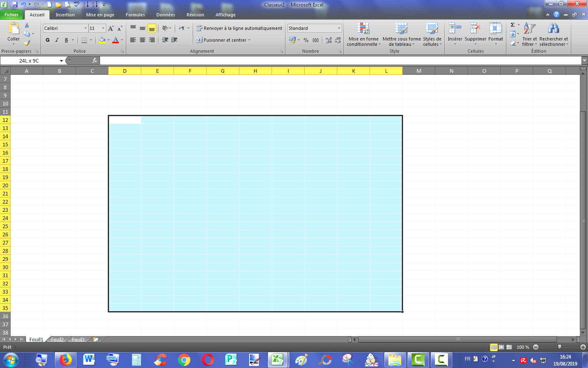Open Mise en forme conditionnelle
The height and width of the screenshot is (368, 588).
pos(363,35)
